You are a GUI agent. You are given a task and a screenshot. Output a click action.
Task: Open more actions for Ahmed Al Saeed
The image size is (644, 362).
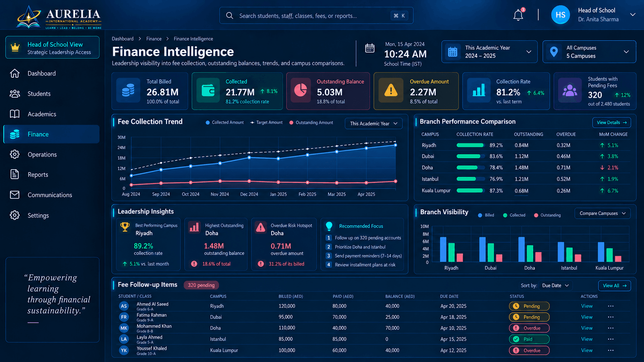(610, 306)
